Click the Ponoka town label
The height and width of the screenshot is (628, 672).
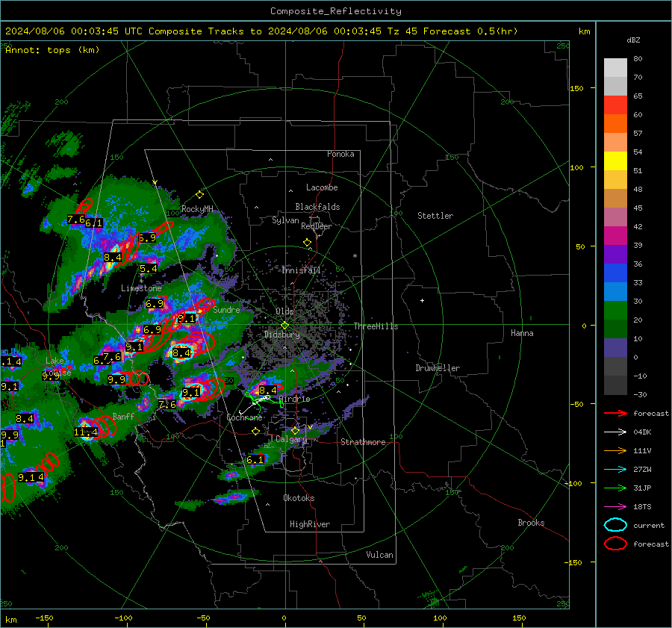click(x=340, y=154)
